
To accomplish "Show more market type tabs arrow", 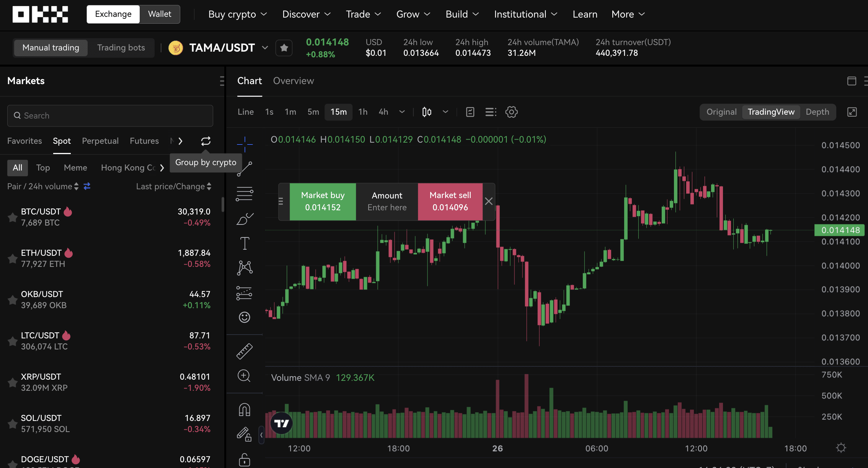I will (x=181, y=141).
